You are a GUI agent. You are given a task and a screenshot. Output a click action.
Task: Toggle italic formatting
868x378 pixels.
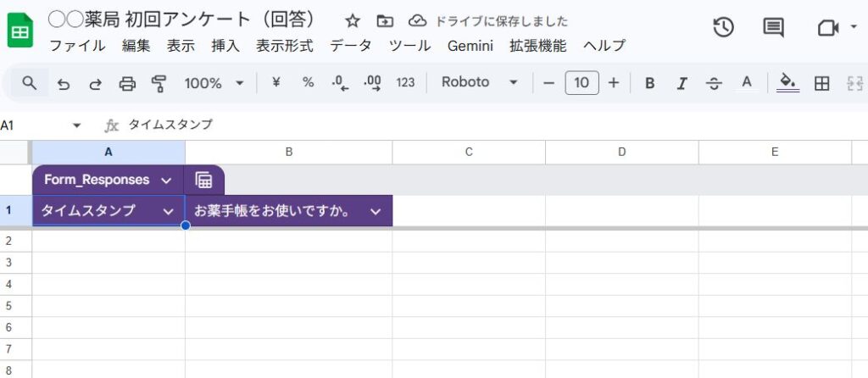click(x=682, y=83)
